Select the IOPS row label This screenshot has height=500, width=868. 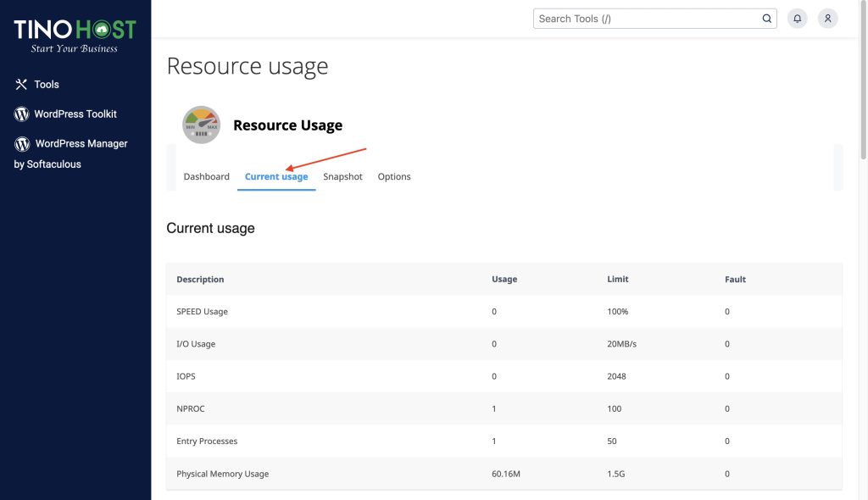(186, 376)
